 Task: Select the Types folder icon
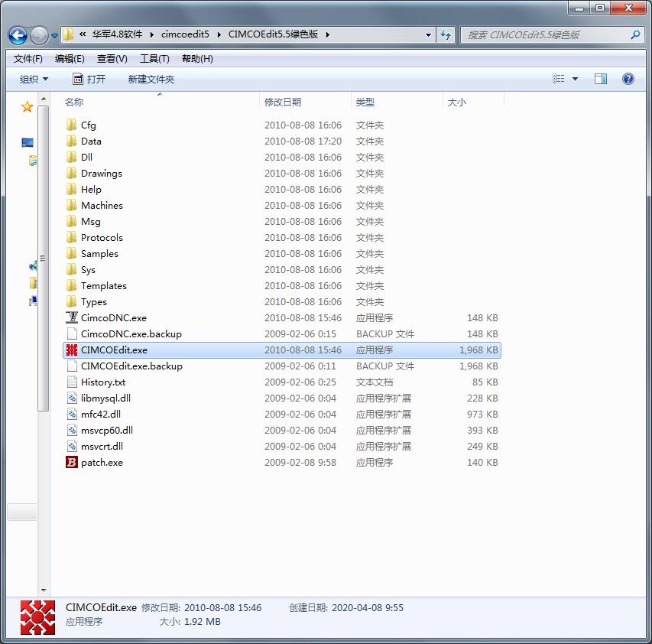(72, 301)
